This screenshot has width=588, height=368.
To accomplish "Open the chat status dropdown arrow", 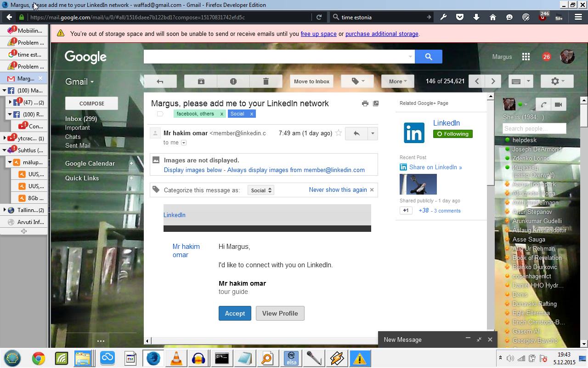I will [526, 105].
